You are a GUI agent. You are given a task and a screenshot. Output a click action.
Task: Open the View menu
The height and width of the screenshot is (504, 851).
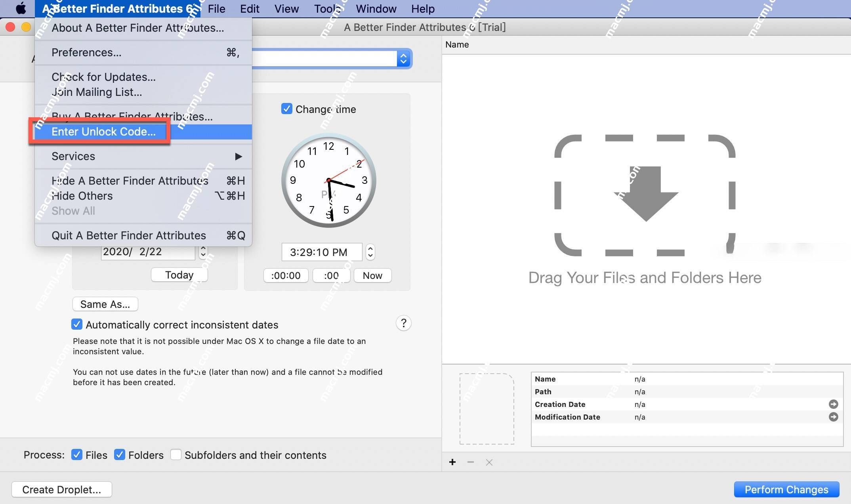coord(286,9)
